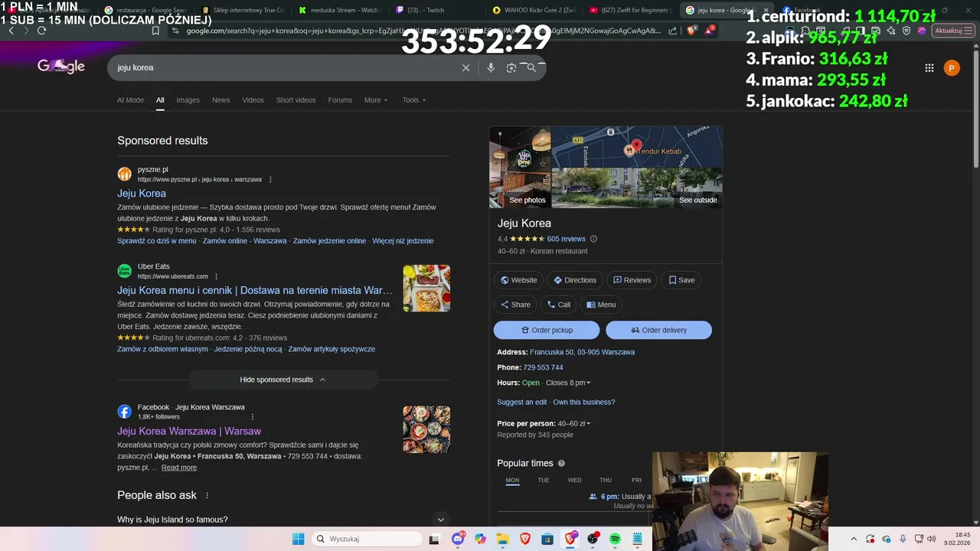Open Uber Eats result three-dot options
The width and height of the screenshot is (980, 551).
pos(217,276)
